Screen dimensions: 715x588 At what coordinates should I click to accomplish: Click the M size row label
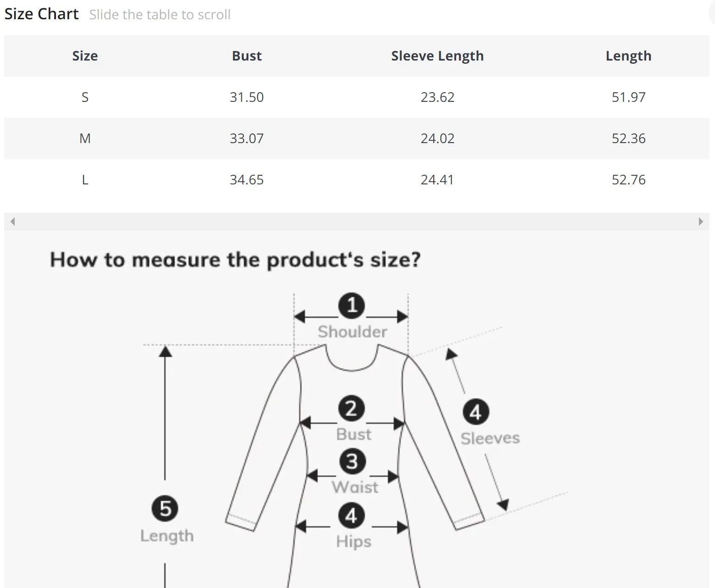[85, 139]
